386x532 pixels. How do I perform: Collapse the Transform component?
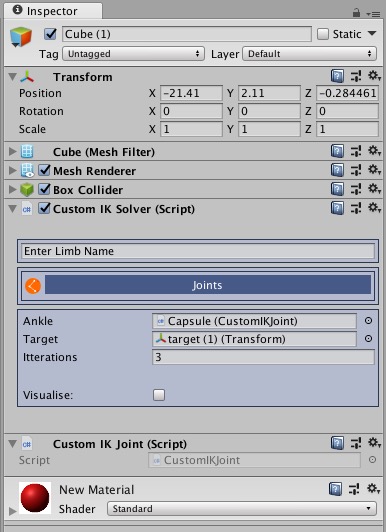(13, 77)
